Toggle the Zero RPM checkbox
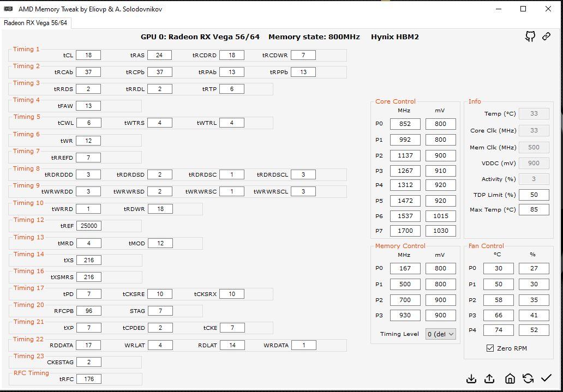The image size is (563, 392). (x=490, y=348)
